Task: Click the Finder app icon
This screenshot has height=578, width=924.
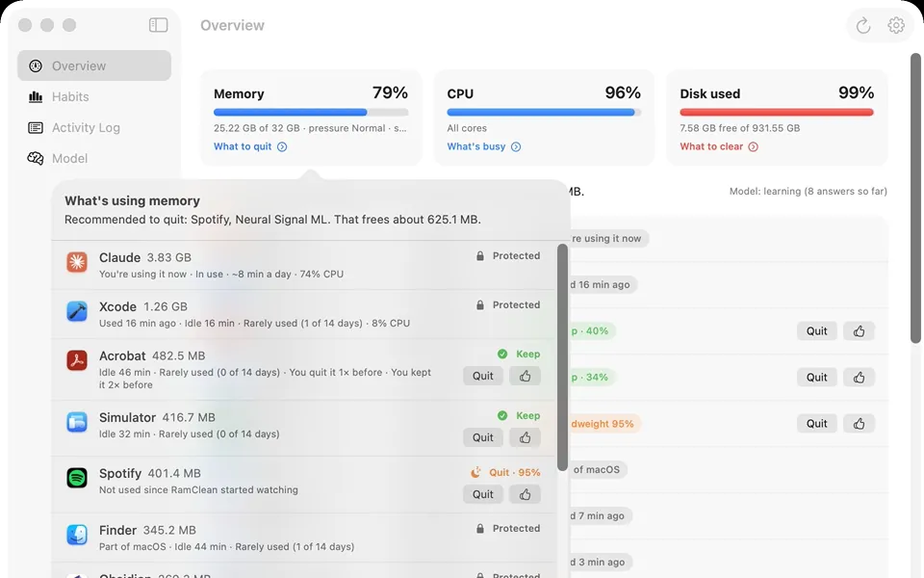Action: (x=77, y=535)
